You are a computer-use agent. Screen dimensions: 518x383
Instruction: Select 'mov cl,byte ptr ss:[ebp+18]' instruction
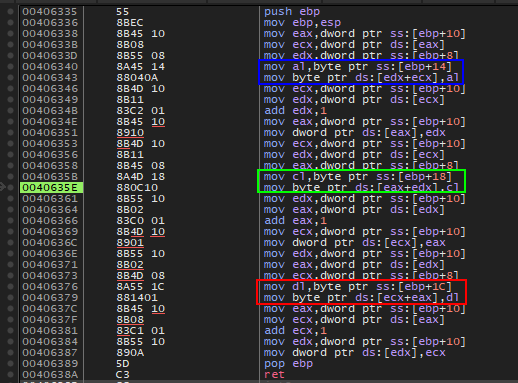(358, 177)
